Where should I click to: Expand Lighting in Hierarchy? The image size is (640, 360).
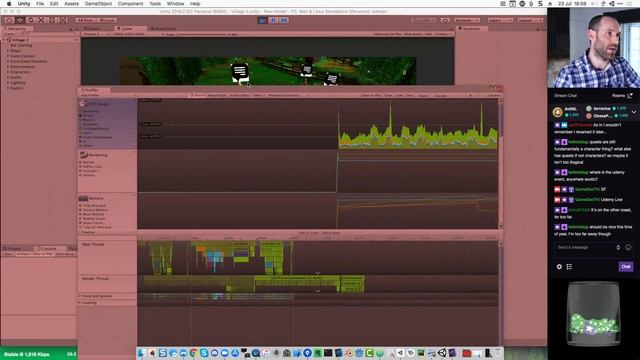coord(8,82)
